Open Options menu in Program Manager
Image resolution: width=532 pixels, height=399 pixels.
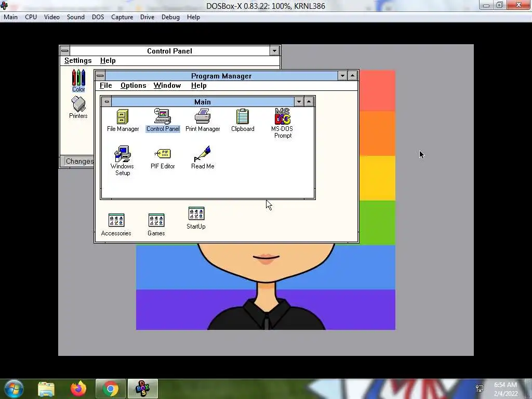coord(134,86)
